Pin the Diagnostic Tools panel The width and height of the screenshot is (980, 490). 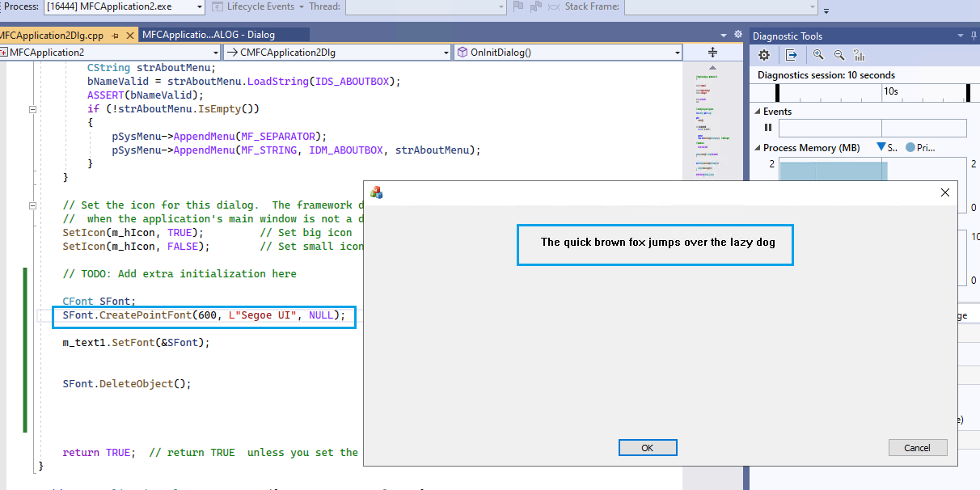coord(974,36)
